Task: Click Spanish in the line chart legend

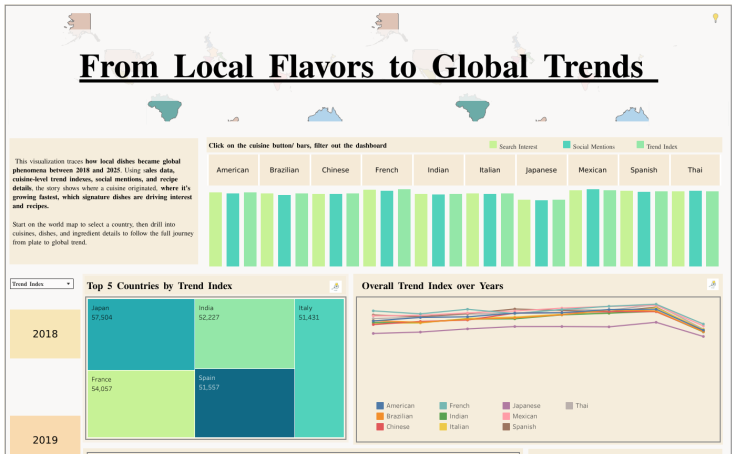Action: pyautogui.click(x=520, y=427)
